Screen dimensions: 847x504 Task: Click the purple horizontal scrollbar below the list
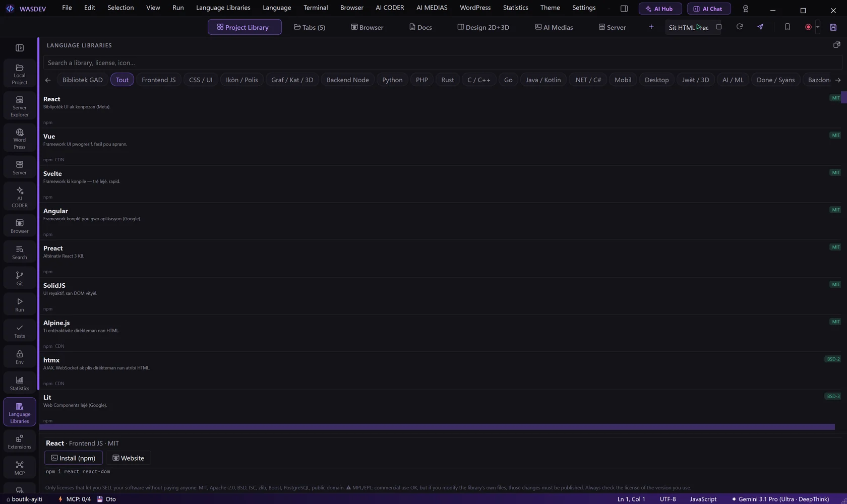[437, 427]
